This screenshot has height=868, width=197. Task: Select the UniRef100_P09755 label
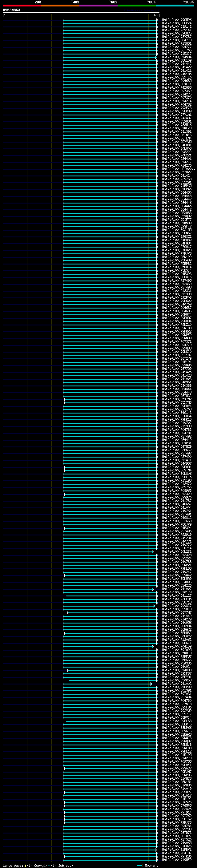[177, 761]
